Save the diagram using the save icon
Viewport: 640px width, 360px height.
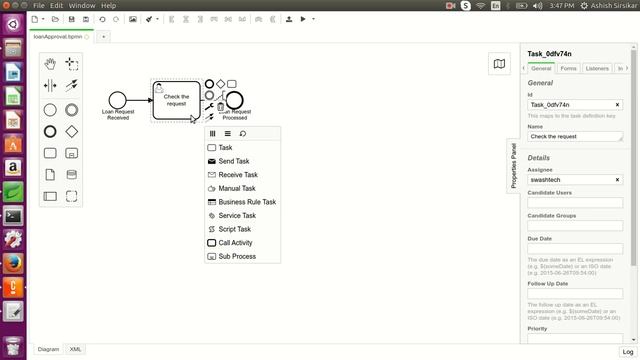pos(71,19)
